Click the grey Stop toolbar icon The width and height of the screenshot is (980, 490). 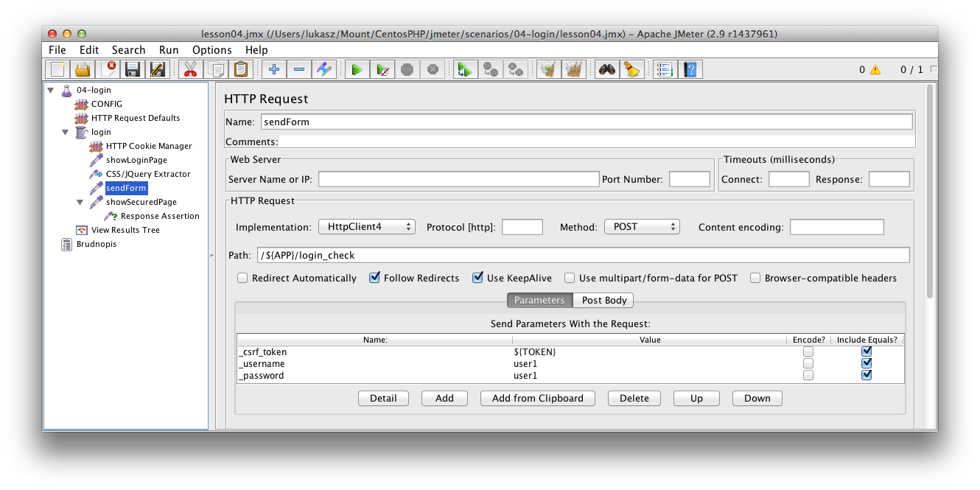point(407,69)
